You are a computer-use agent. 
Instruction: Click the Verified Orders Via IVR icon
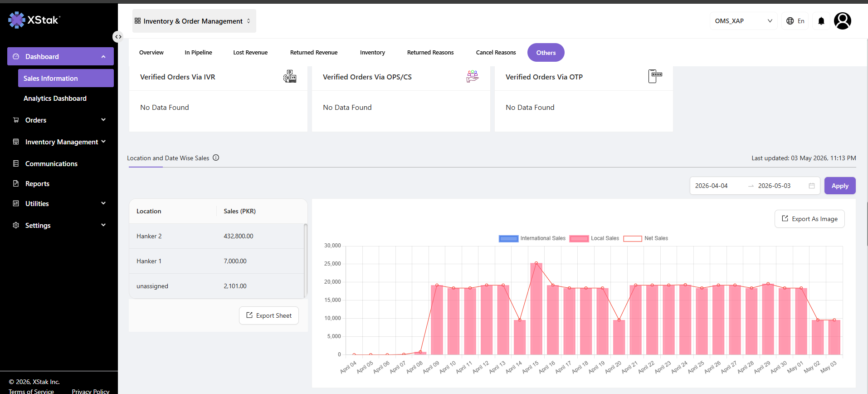[290, 76]
